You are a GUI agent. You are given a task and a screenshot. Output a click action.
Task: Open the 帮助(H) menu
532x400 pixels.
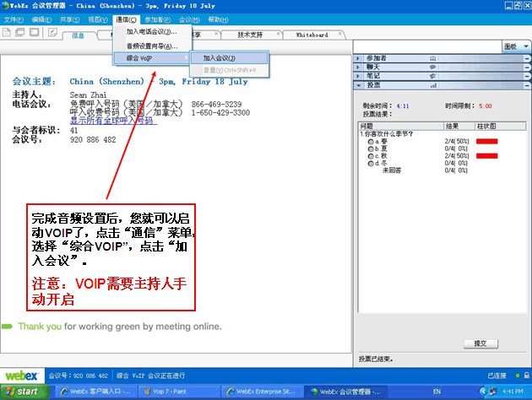point(218,19)
